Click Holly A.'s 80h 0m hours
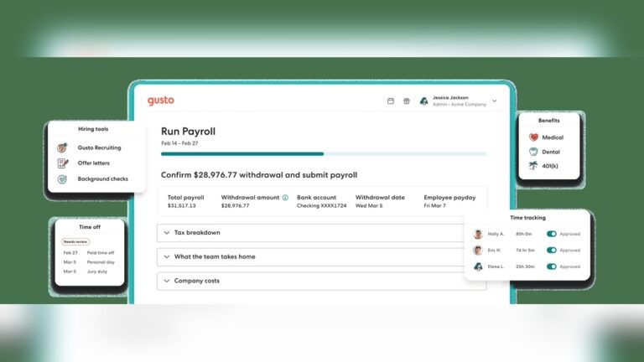The height and width of the screenshot is (362, 644). 523,234
